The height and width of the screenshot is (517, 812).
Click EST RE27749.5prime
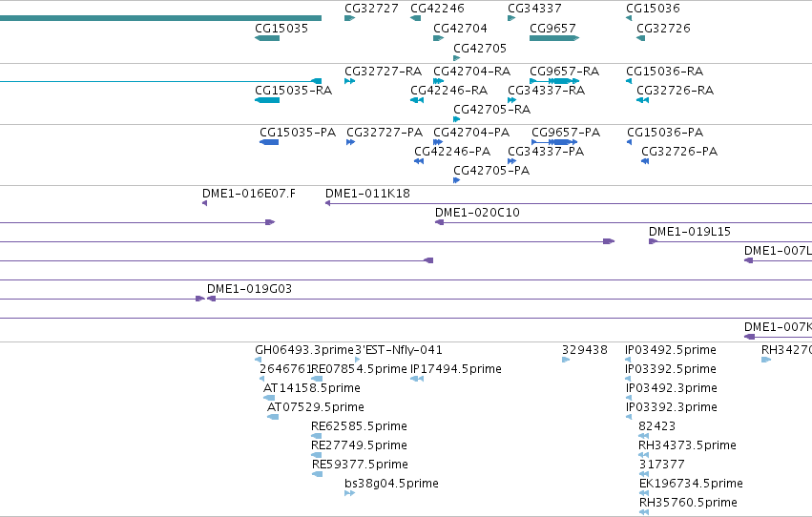coord(359,446)
